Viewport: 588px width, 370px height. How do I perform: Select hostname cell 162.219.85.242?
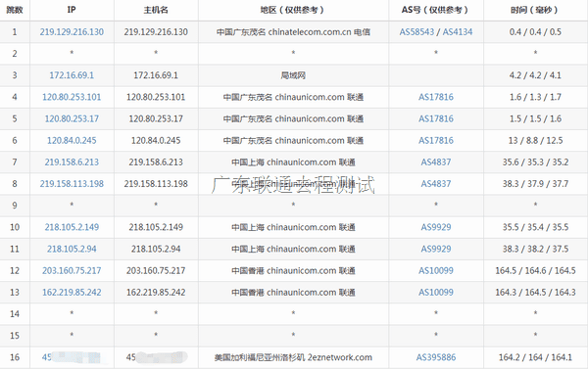[x=156, y=293]
